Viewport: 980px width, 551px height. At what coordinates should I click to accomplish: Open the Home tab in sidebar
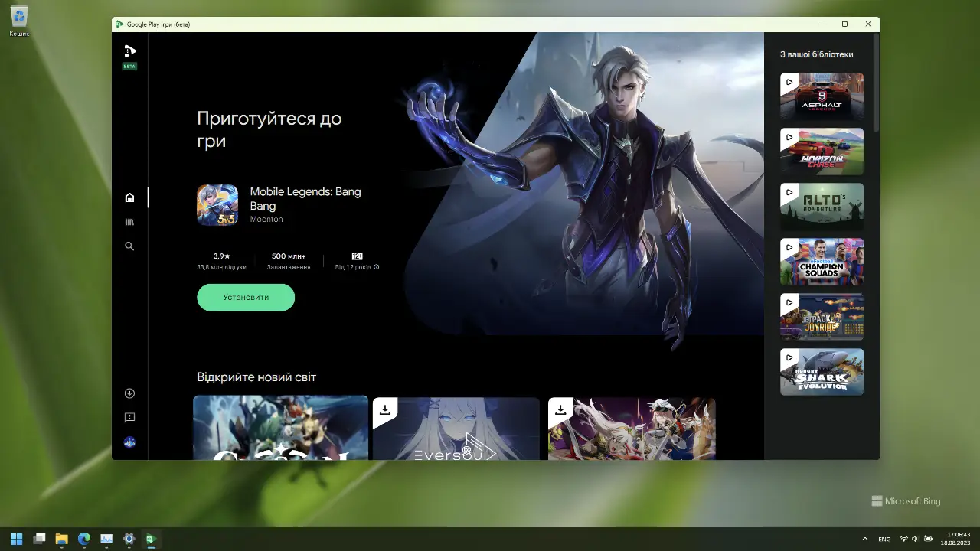coord(129,197)
